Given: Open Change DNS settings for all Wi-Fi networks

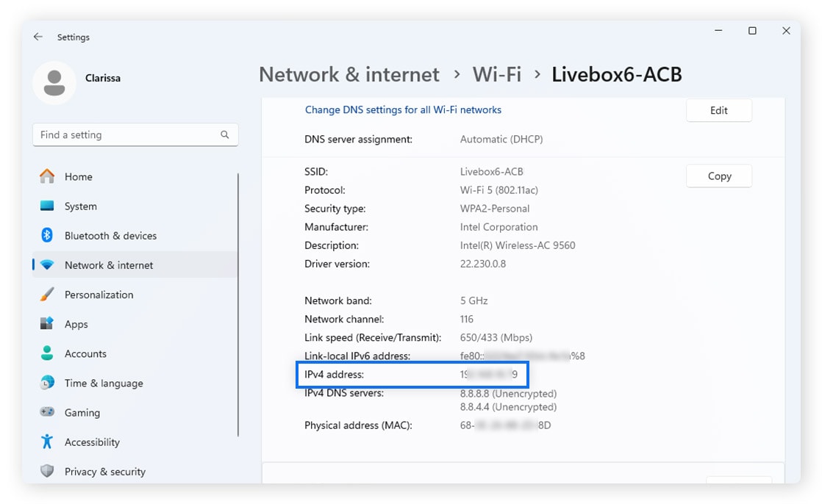Looking at the screenshot, I should 403,109.
